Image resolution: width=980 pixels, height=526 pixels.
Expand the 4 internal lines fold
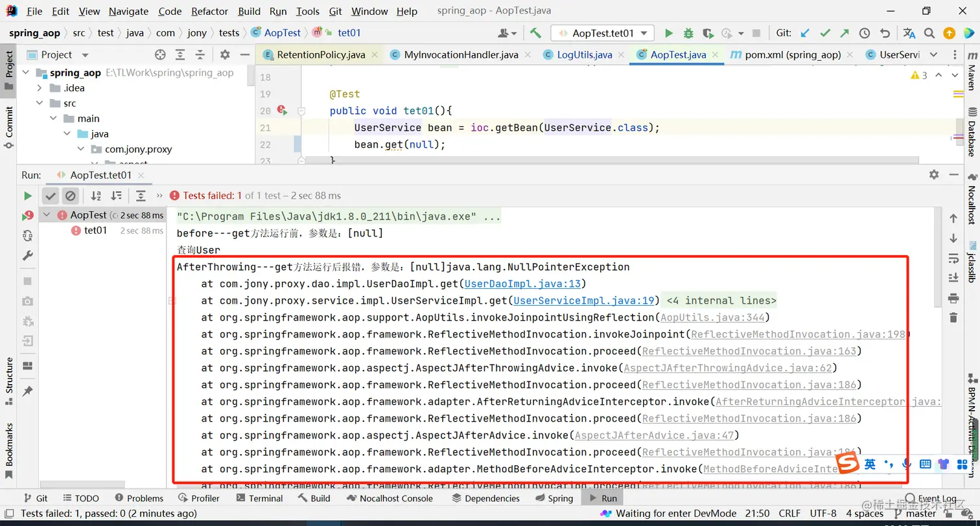pyautogui.click(x=721, y=301)
